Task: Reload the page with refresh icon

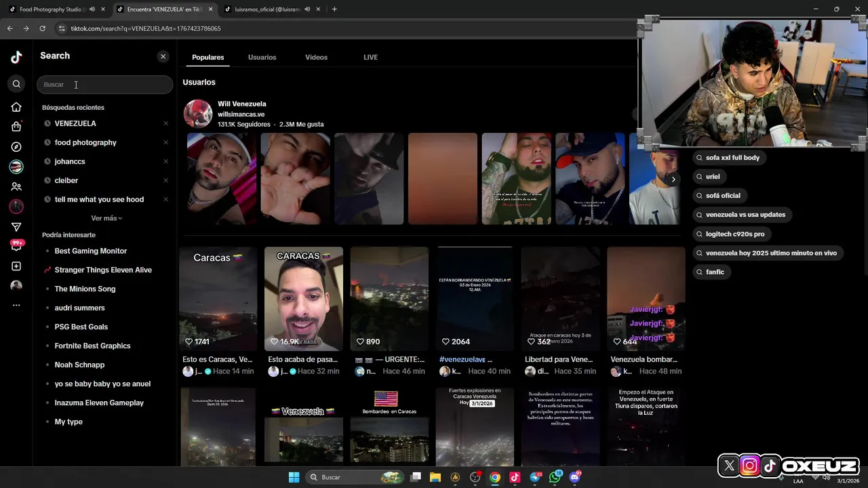Action: point(42,28)
